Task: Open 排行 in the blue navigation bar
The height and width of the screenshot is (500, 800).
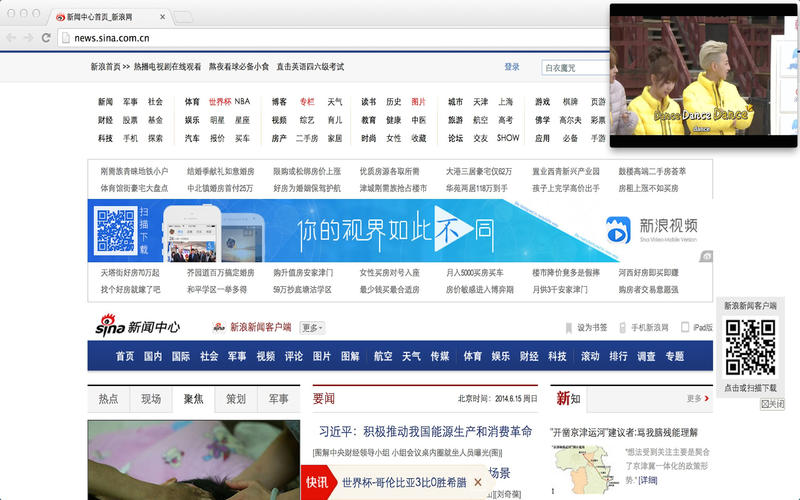Action: [x=618, y=356]
